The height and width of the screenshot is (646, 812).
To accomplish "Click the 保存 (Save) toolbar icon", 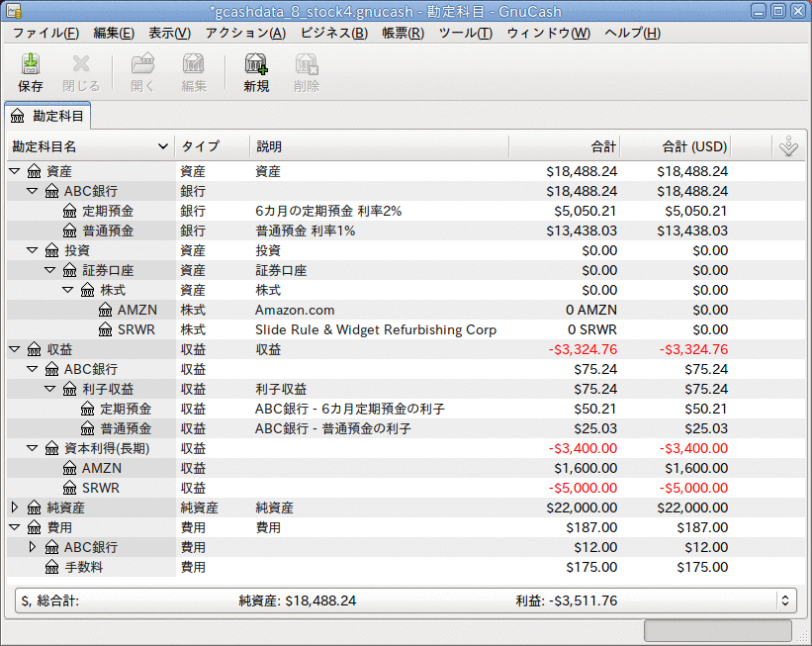I will 29,70.
